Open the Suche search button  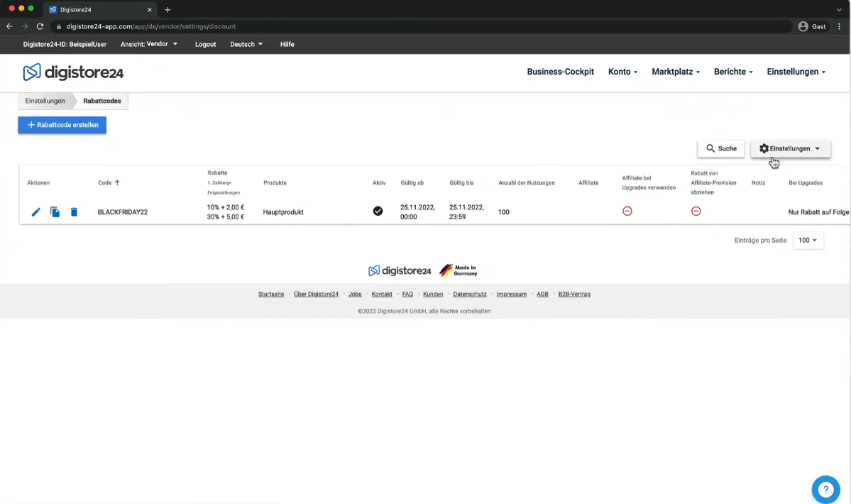(720, 148)
